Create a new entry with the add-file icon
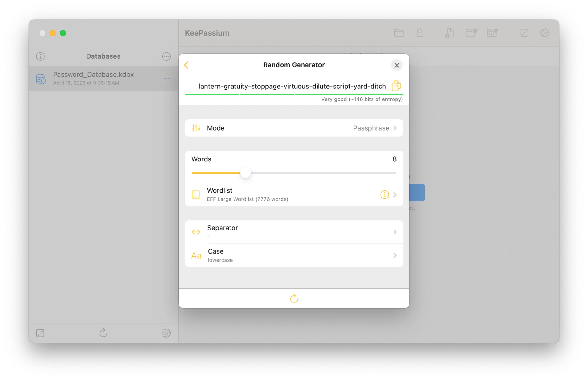This screenshot has height=381, width=588. pyautogui.click(x=450, y=33)
